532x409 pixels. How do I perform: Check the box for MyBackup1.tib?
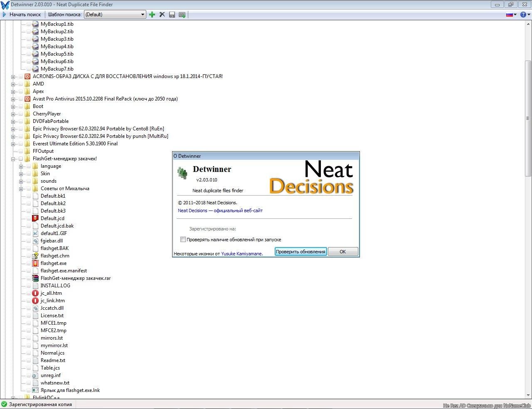point(29,24)
